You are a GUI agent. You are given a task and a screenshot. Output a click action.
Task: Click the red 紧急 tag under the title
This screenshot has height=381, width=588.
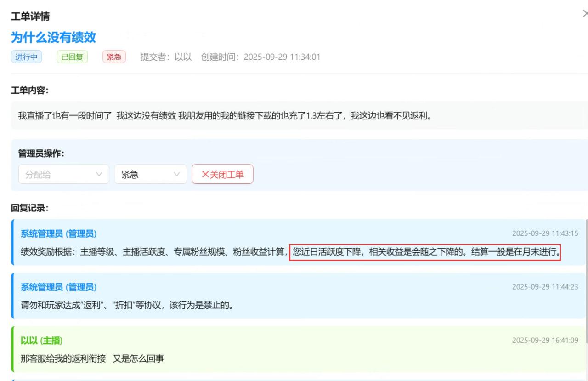point(114,57)
